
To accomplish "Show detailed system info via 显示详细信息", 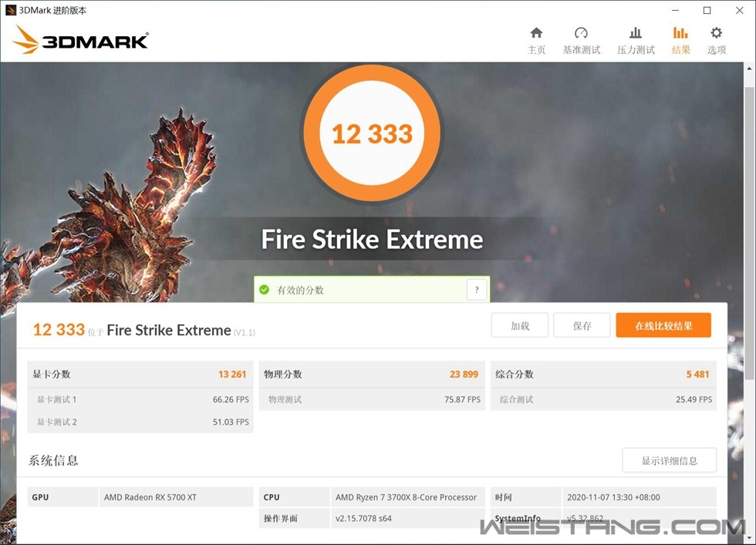I will [x=669, y=460].
